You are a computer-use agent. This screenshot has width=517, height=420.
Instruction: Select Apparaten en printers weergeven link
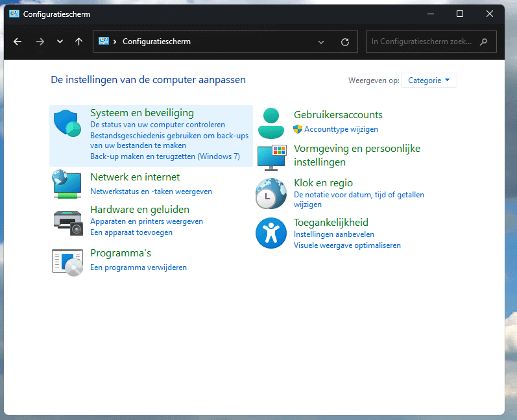pos(146,221)
